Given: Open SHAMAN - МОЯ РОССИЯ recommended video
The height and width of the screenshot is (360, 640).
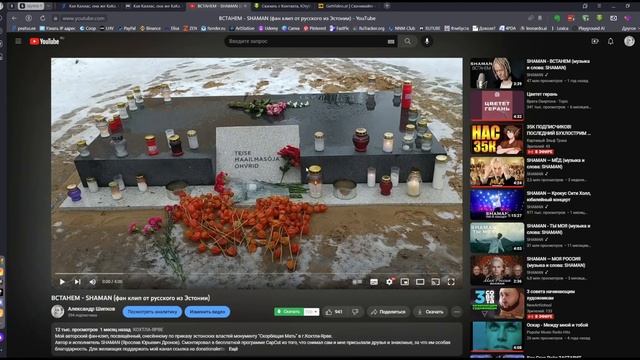Looking at the screenshot, I should [x=497, y=270].
